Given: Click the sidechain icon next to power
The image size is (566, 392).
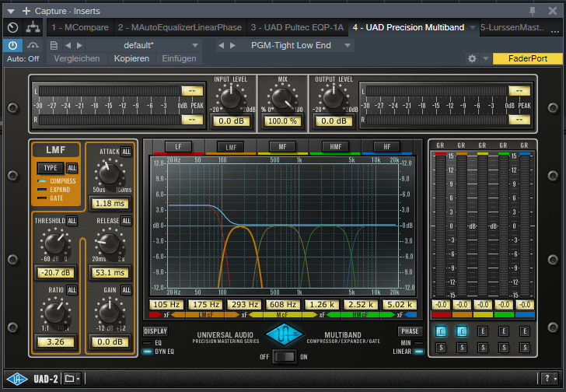Looking at the screenshot, I should pyautogui.click(x=33, y=45).
